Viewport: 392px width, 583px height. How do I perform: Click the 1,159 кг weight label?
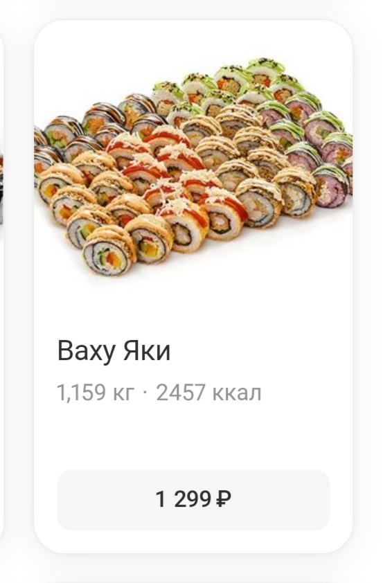(x=95, y=393)
